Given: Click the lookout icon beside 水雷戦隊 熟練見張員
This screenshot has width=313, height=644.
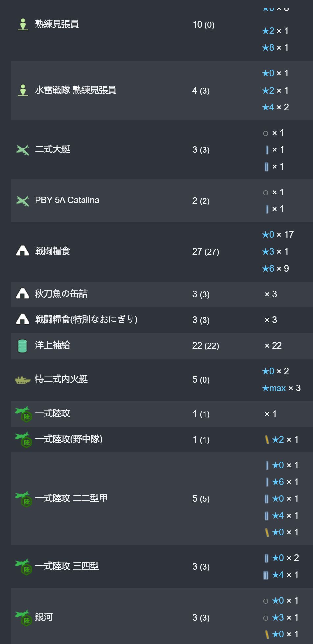Looking at the screenshot, I should pos(23,90).
